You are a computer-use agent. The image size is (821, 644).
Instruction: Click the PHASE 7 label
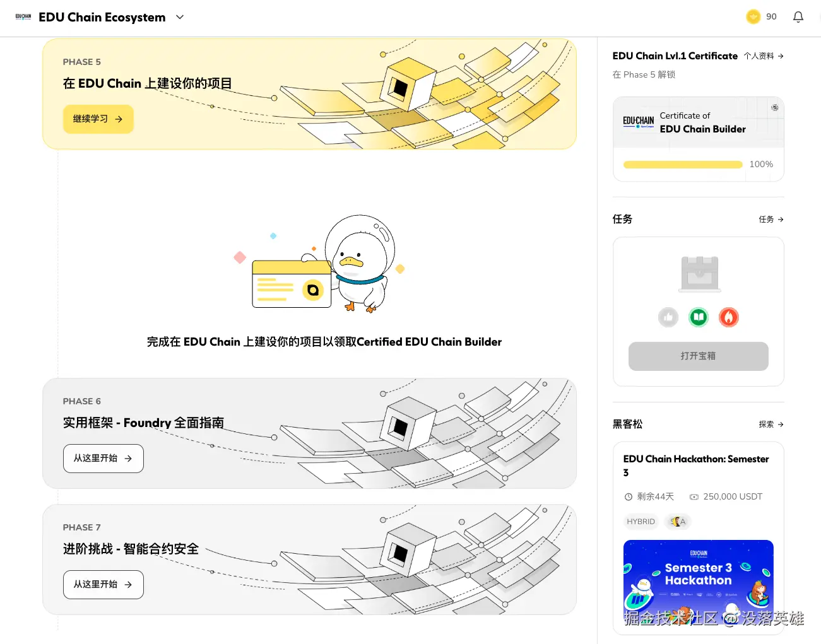[82, 527]
